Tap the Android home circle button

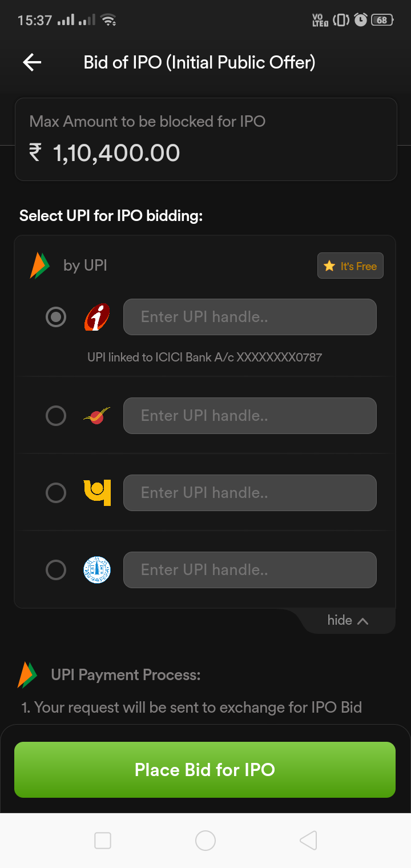click(205, 841)
